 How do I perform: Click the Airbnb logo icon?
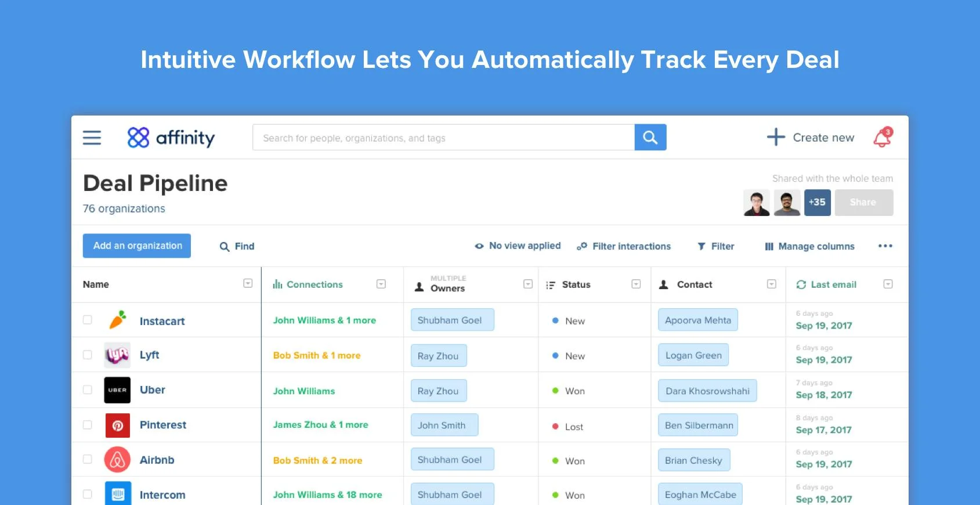pos(117,460)
